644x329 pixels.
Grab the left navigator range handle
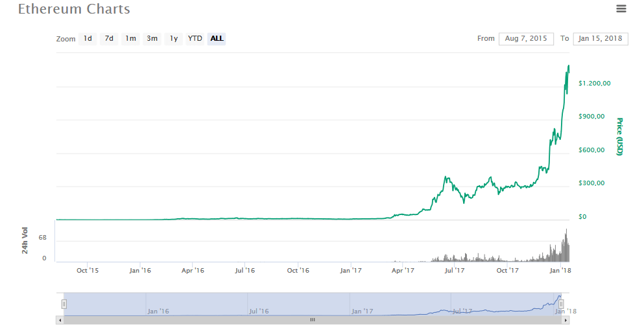click(64, 304)
